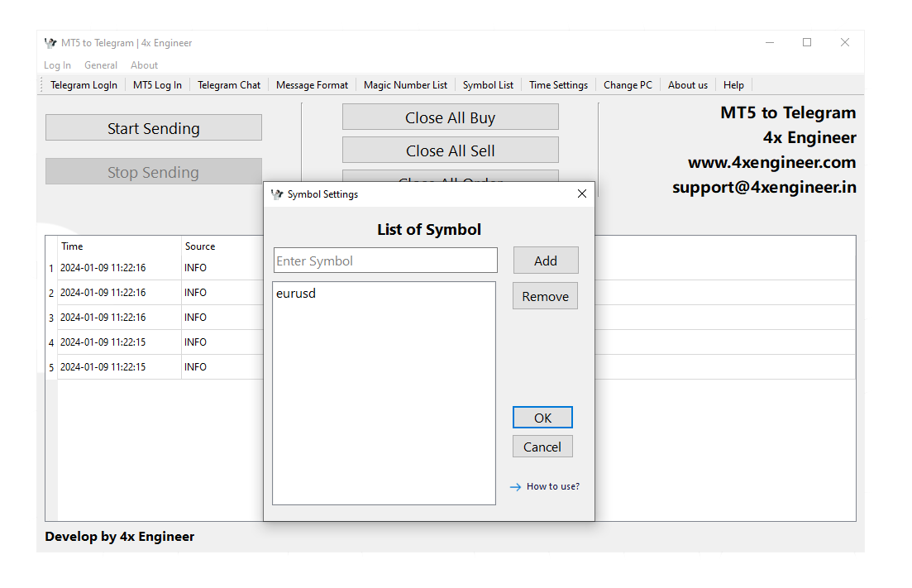Image resolution: width=912 pixels, height=588 pixels.
Task: Click the Start Sending button
Action: 154,128
